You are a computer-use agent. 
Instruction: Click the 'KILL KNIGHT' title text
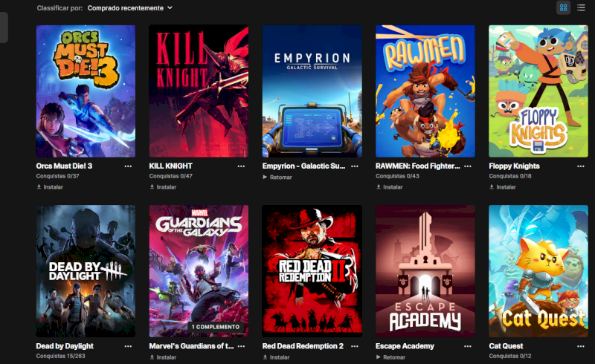point(171,166)
